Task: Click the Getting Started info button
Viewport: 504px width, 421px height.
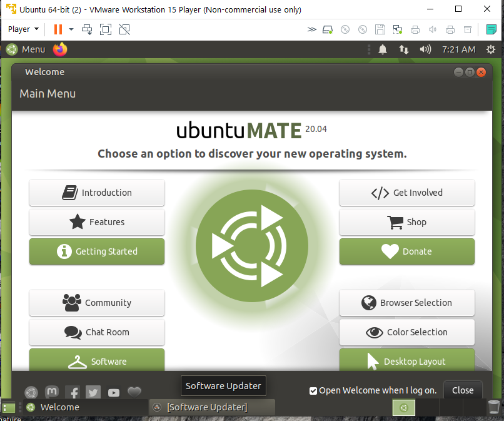Action: coord(97,251)
